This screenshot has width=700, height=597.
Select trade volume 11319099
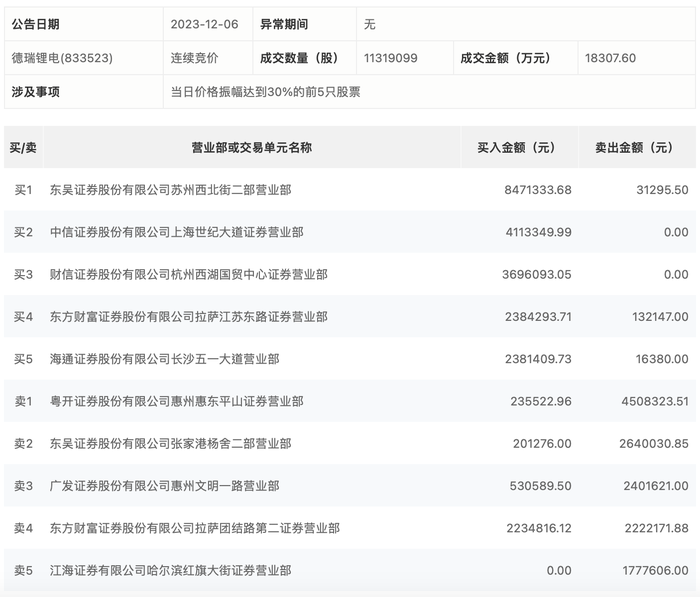click(x=391, y=58)
